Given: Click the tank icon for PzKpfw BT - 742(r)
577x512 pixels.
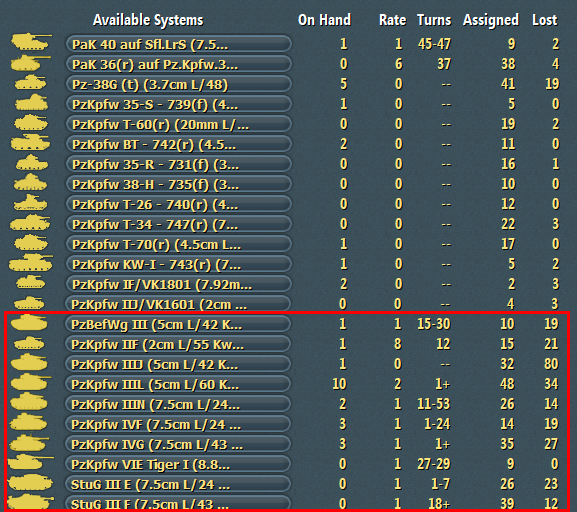Looking at the screenshot, I should 30,142.
